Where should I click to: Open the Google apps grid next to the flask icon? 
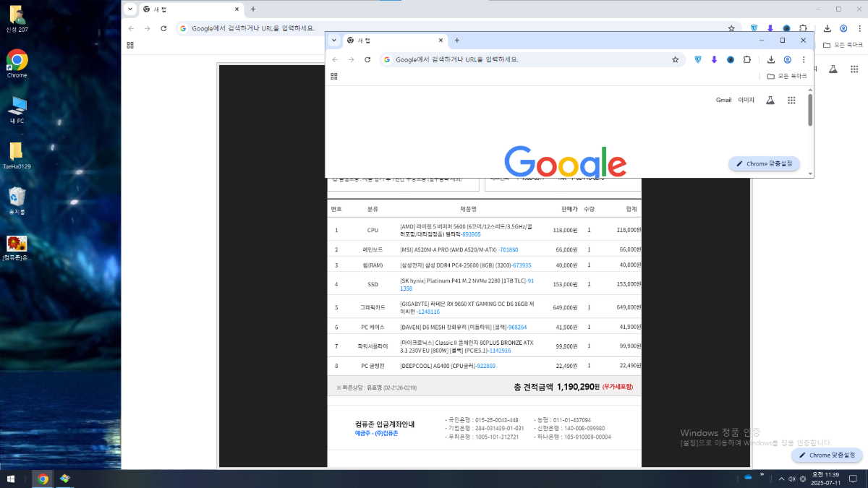(791, 100)
